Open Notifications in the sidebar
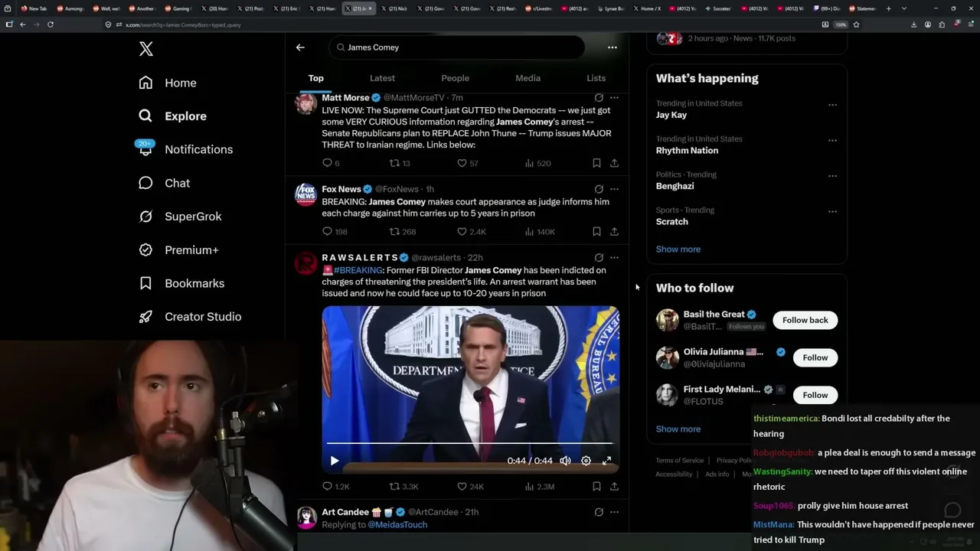The width and height of the screenshot is (980, 551). point(186,149)
